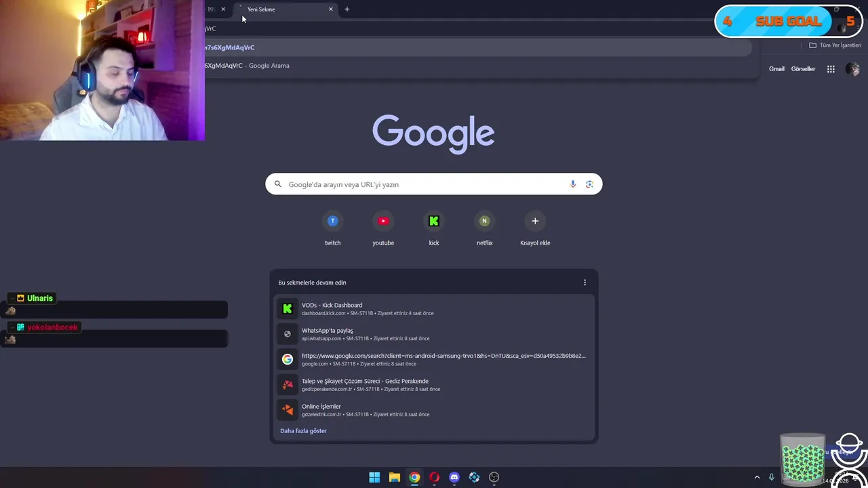This screenshot has width=868, height=488.
Task: Open File Explorer from taskbar
Action: click(394, 477)
